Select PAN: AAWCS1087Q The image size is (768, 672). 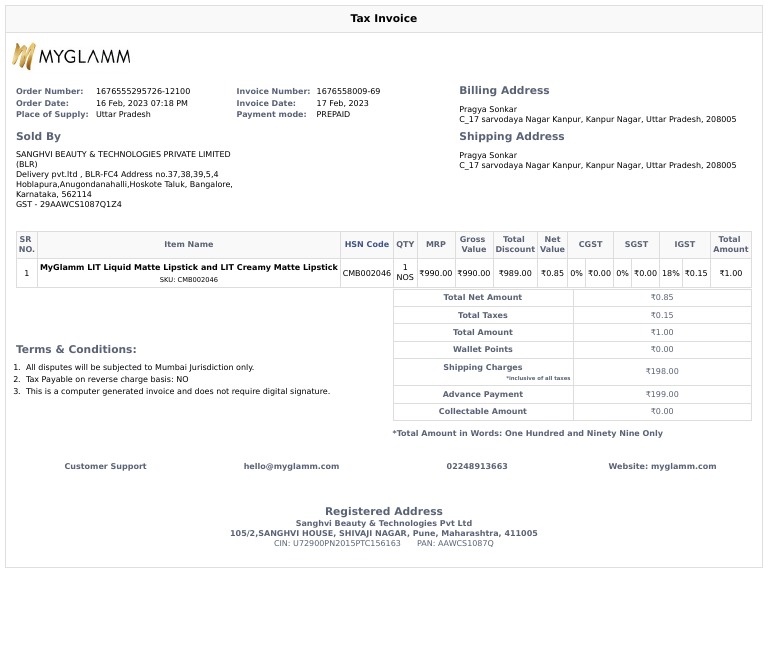[x=455, y=544]
